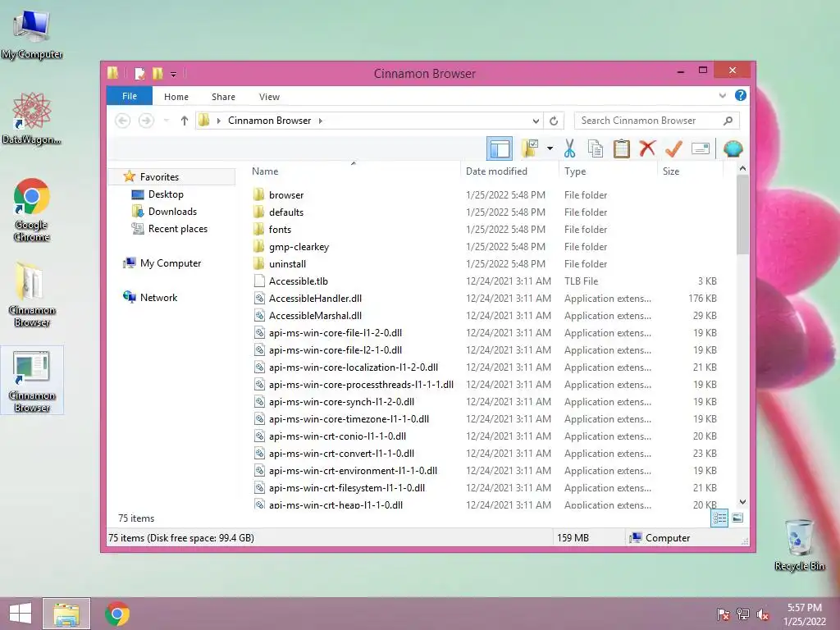Select the uninstall folder
The height and width of the screenshot is (630, 840).
[x=287, y=263]
